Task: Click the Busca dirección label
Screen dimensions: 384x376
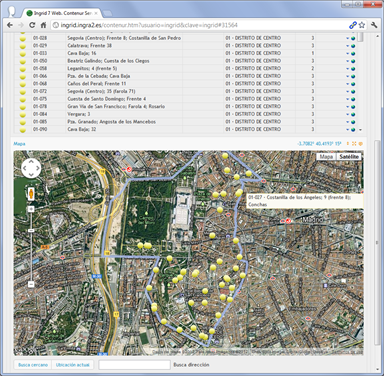Action: click(191, 365)
